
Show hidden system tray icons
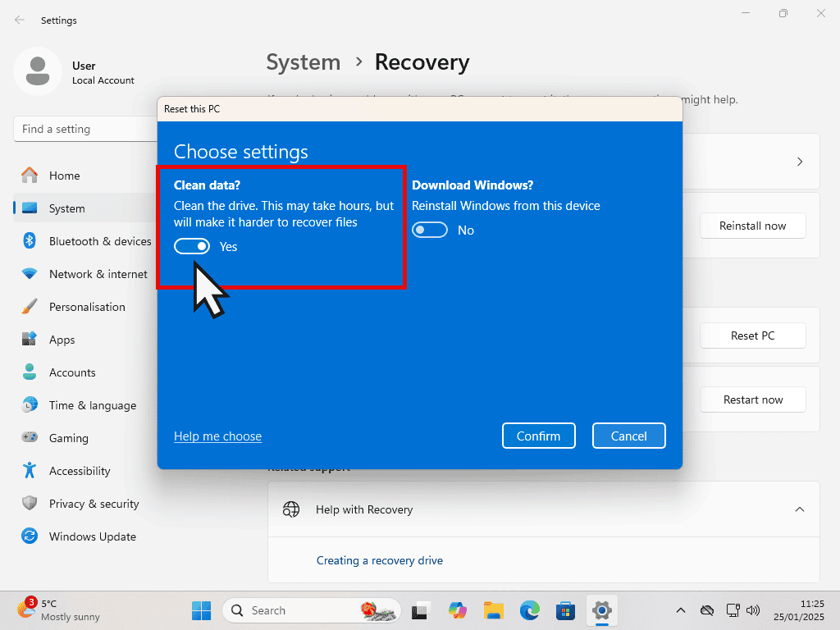pos(681,610)
